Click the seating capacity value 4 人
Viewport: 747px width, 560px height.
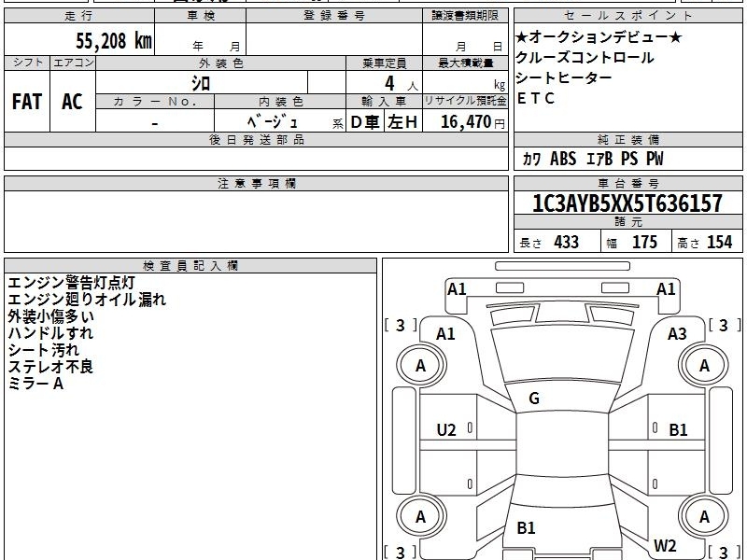point(401,84)
